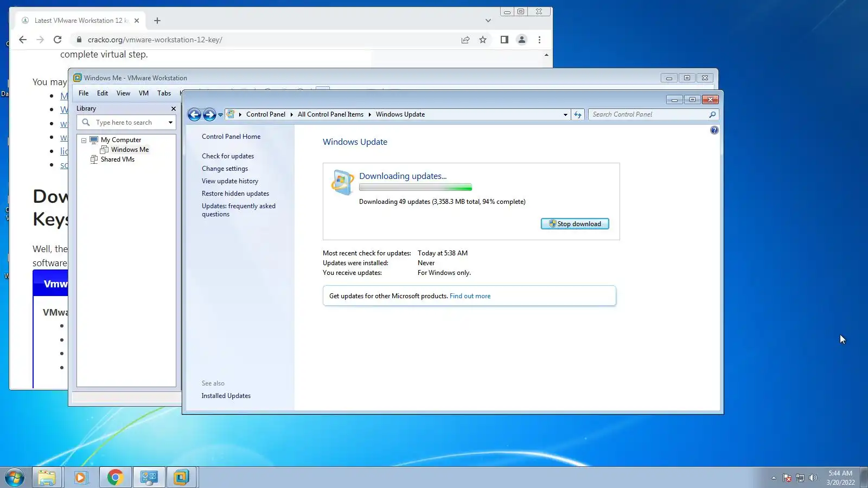
Task: Open the VM menu in VMware Workstation
Action: pyautogui.click(x=144, y=93)
